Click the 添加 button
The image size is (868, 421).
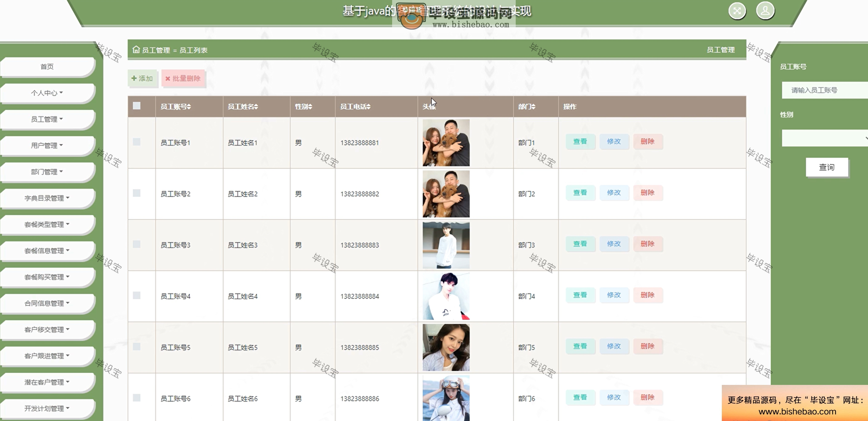click(x=142, y=78)
